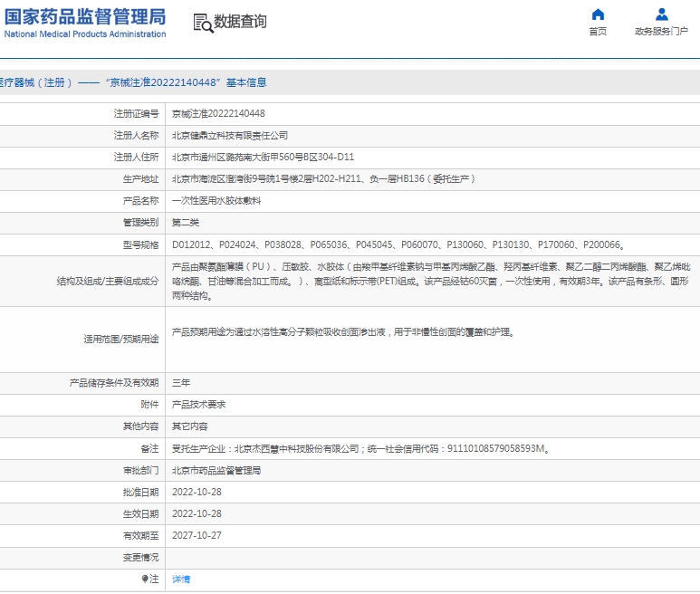Click the page title 京械注准20222140448 基本信息
This screenshot has width=700, height=594.
point(187,82)
